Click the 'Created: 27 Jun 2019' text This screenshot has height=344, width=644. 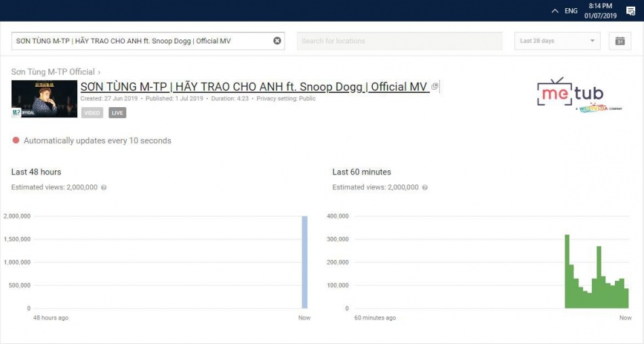tap(109, 98)
